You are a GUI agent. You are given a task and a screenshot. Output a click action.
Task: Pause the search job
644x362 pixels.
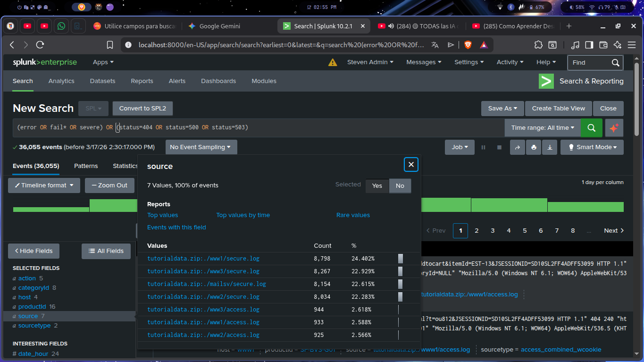483,147
